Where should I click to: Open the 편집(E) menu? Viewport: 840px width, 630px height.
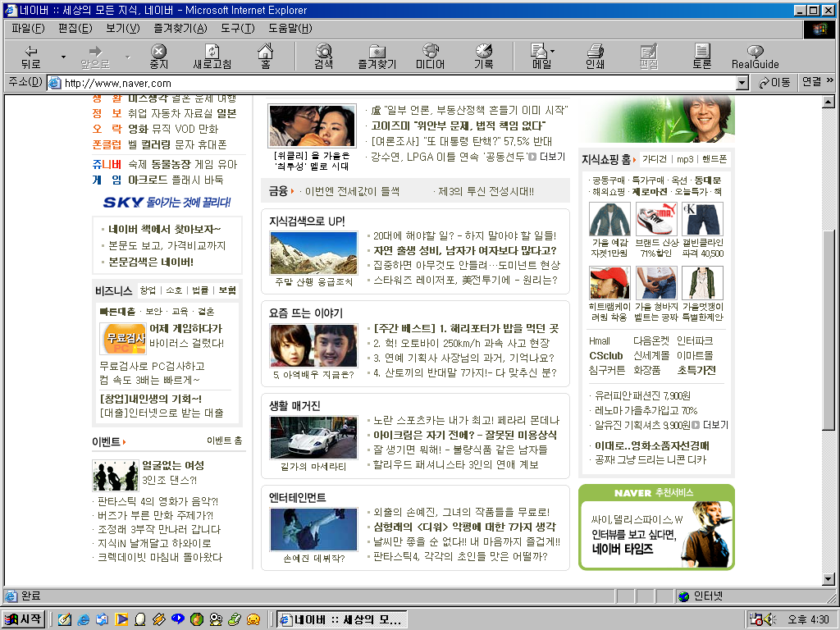[x=75, y=29]
